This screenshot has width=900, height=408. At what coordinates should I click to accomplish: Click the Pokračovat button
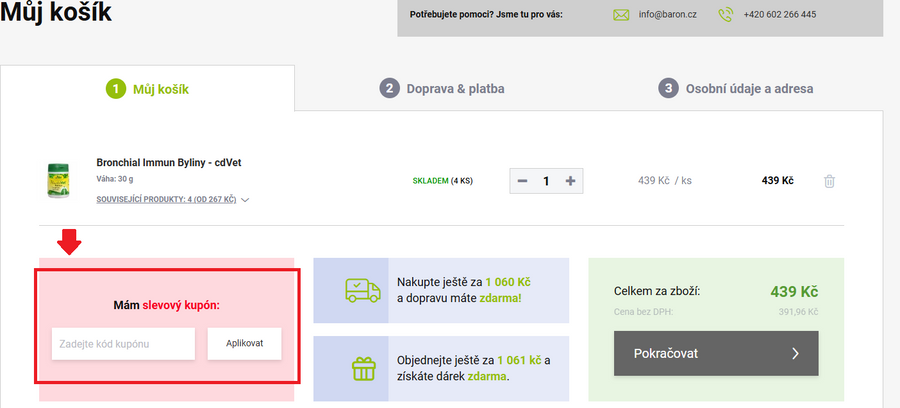tap(715, 353)
